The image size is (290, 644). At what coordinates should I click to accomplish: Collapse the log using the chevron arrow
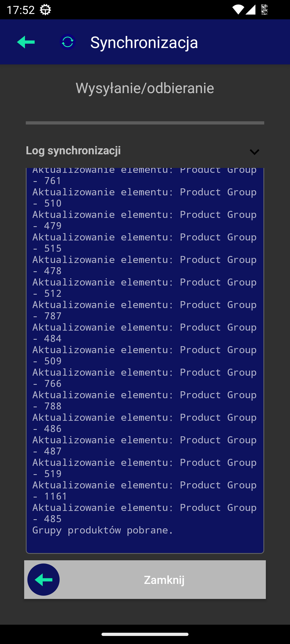point(254,152)
